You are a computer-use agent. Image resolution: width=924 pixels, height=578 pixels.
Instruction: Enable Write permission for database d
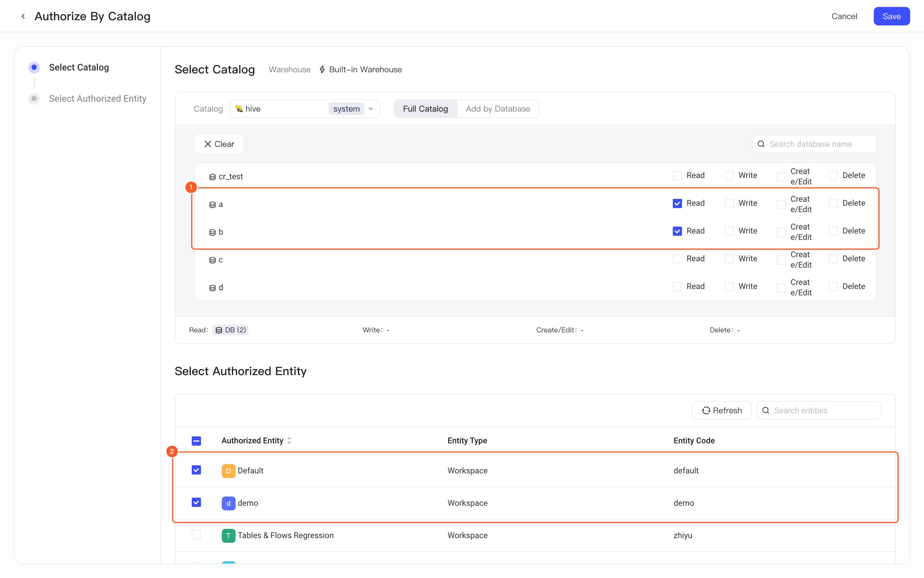[729, 287]
